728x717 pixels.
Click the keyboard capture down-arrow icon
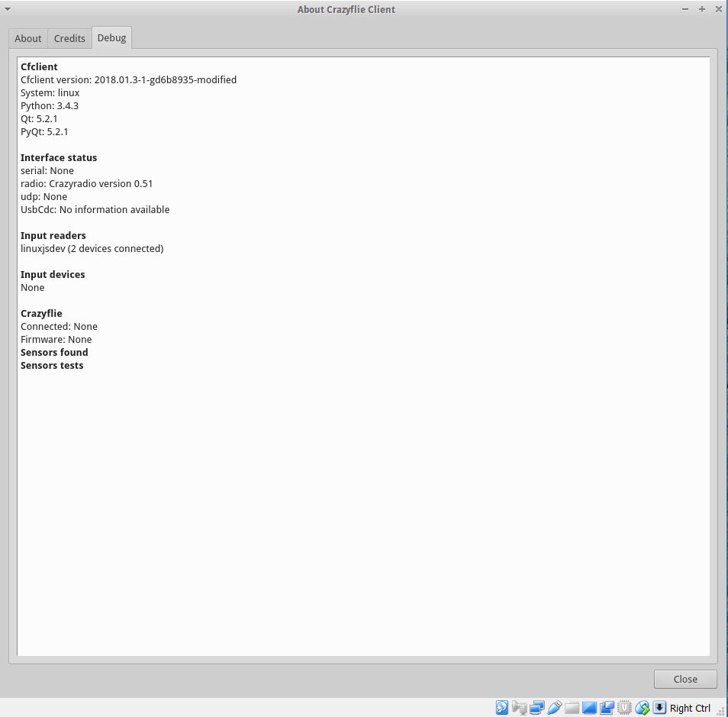pos(659,708)
